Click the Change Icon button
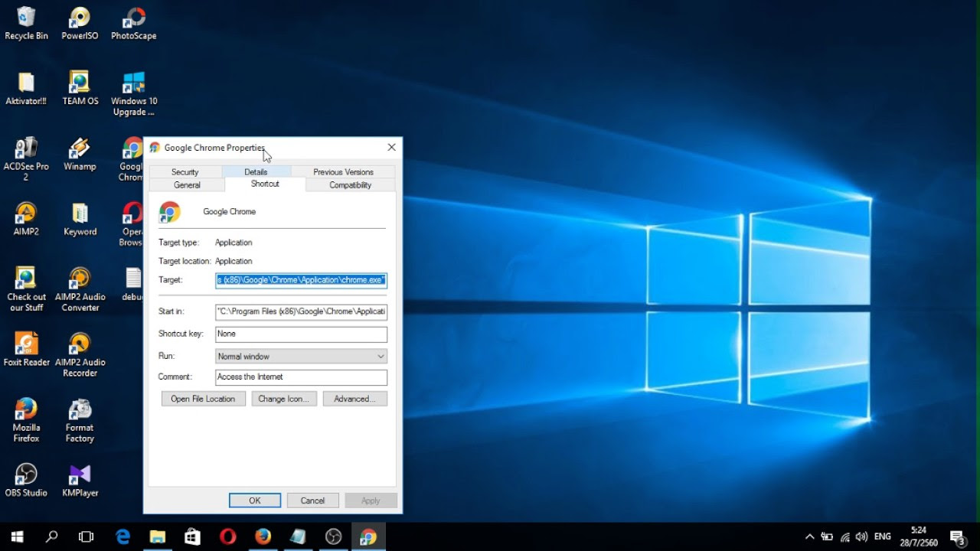This screenshot has width=980, height=551. tap(283, 399)
